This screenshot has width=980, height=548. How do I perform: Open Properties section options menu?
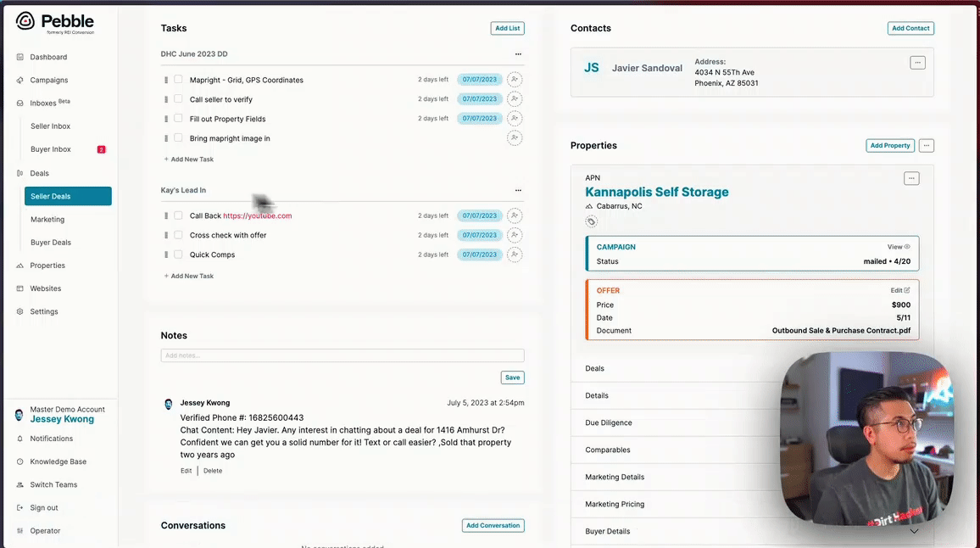pos(927,146)
